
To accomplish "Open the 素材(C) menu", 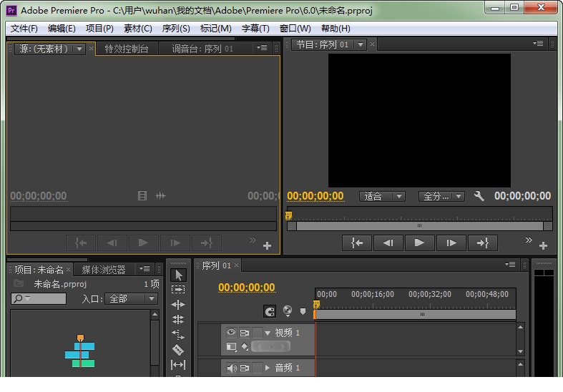I will click(138, 29).
